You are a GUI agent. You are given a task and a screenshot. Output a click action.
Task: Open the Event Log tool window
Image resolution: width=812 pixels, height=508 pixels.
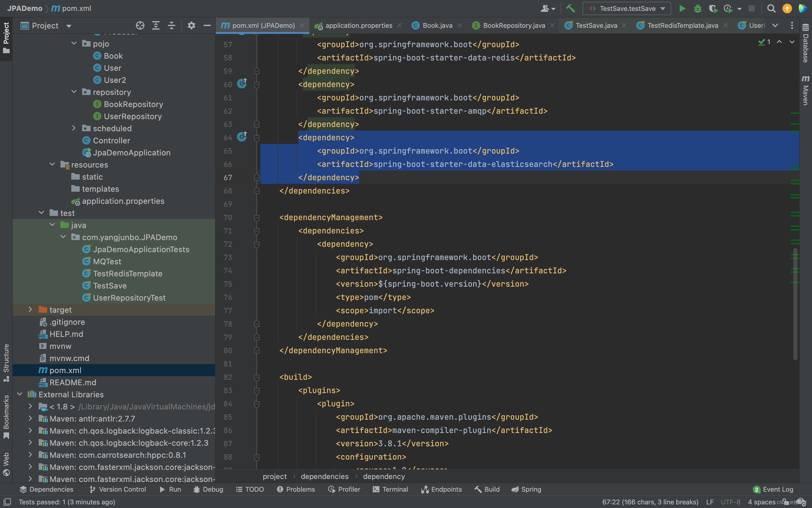click(773, 489)
